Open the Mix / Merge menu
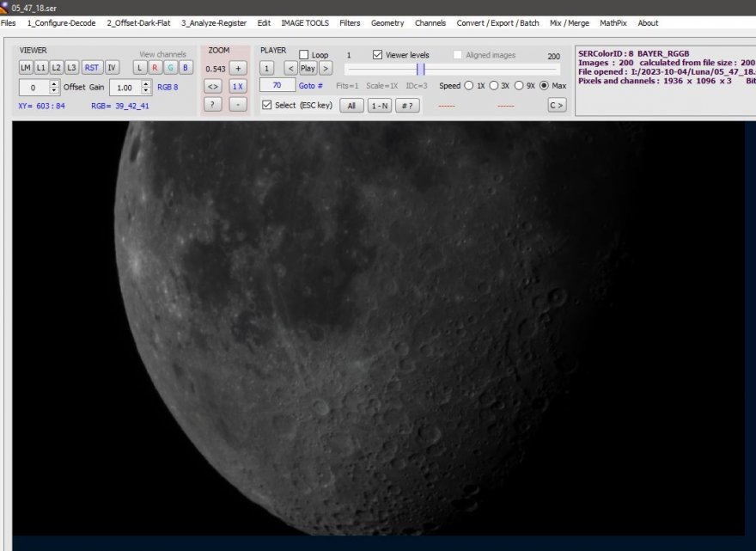 pos(570,22)
